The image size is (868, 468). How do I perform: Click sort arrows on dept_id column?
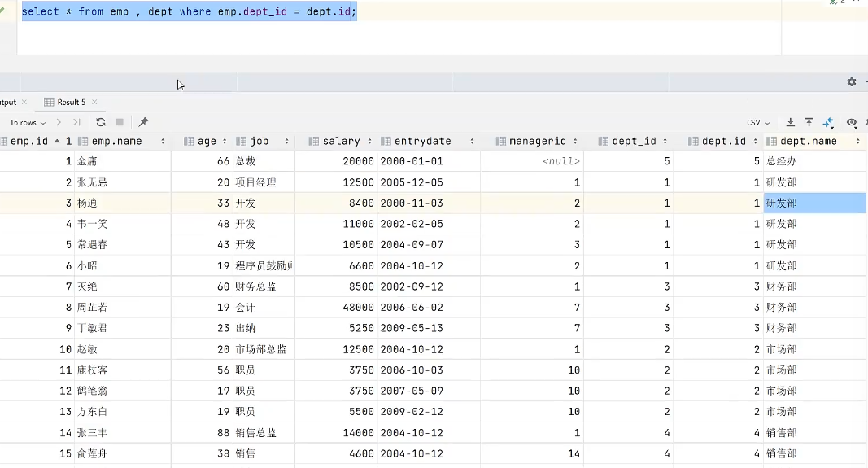[x=665, y=142]
